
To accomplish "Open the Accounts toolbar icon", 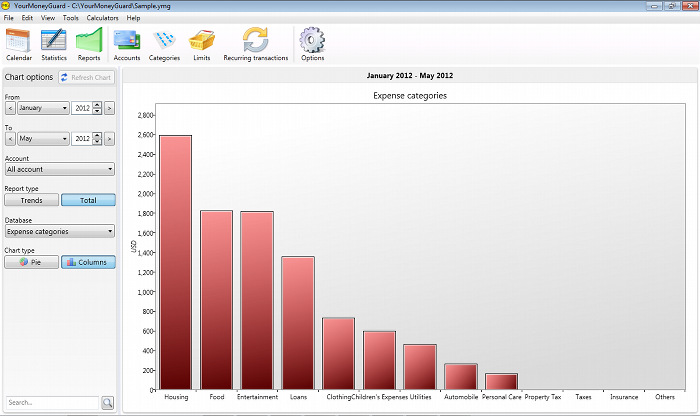I will pyautogui.click(x=127, y=45).
